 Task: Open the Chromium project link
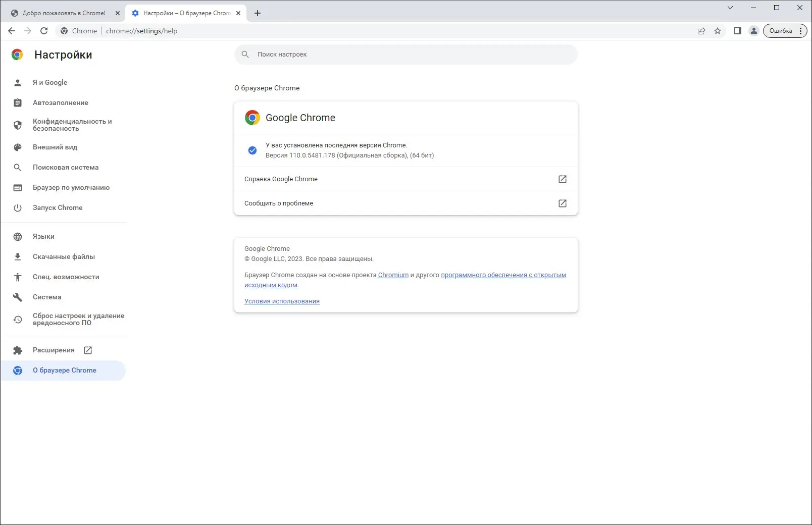pos(393,275)
